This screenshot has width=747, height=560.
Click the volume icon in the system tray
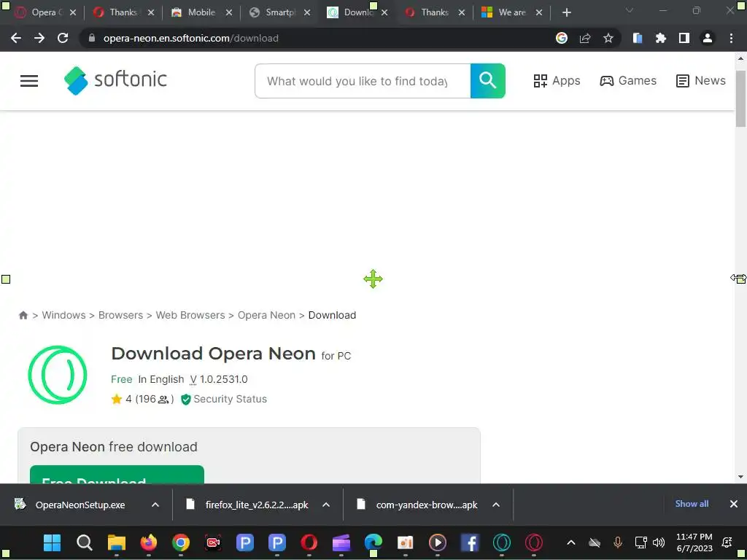pos(659,542)
